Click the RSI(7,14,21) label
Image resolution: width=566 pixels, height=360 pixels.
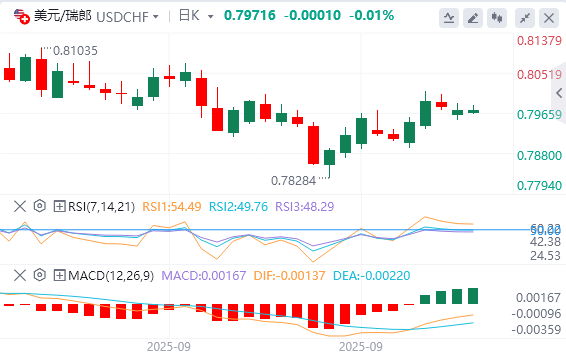click(x=101, y=207)
